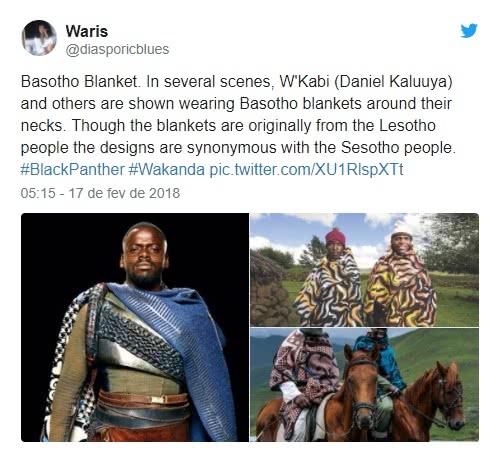Click the man in red beanie

(x=330, y=278)
